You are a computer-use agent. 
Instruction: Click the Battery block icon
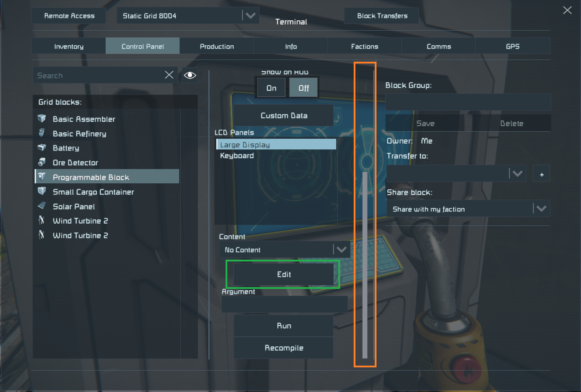click(x=42, y=147)
